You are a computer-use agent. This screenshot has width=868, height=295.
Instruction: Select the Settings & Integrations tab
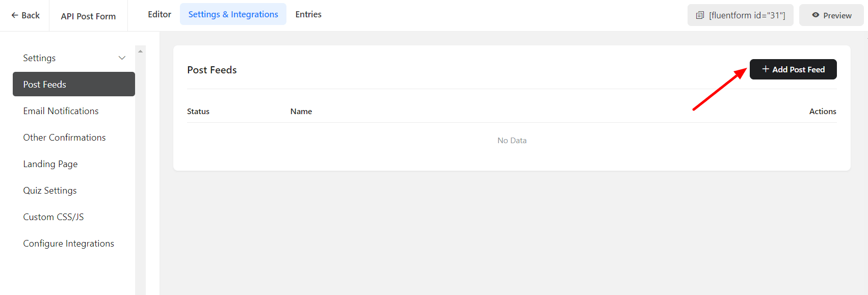point(233,14)
